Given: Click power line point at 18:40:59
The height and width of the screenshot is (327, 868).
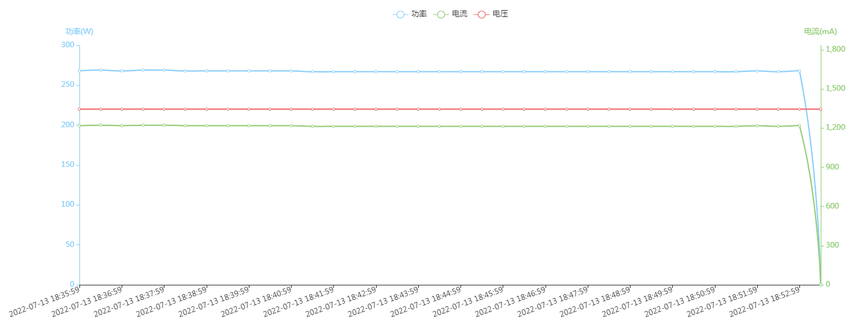Looking at the screenshot, I should pos(291,71).
